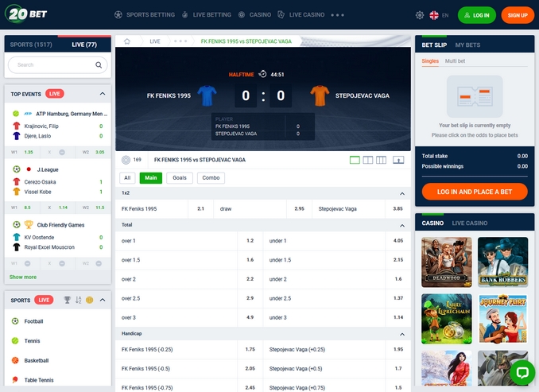Select the Goals markets filter
The image size is (539, 392).
(180, 178)
